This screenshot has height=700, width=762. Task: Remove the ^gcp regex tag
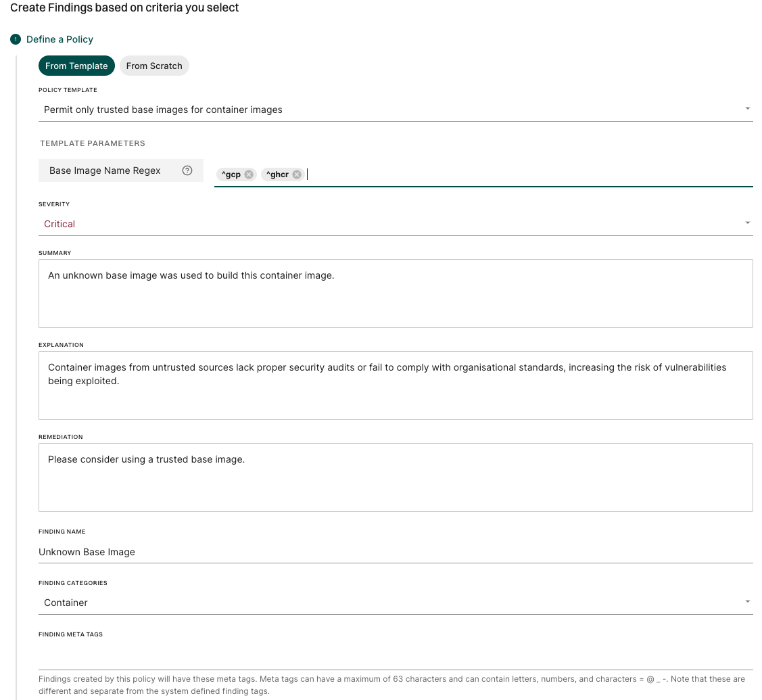pos(248,174)
